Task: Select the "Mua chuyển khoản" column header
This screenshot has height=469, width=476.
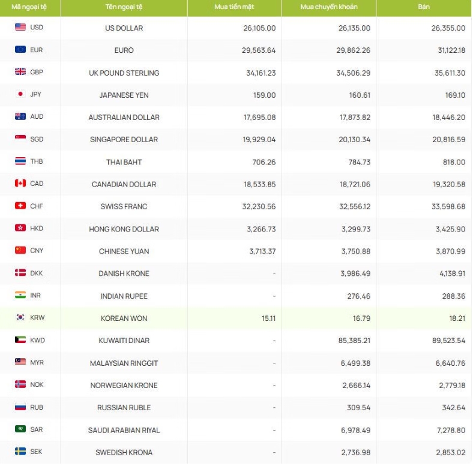Action: click(x=328, y=7)
